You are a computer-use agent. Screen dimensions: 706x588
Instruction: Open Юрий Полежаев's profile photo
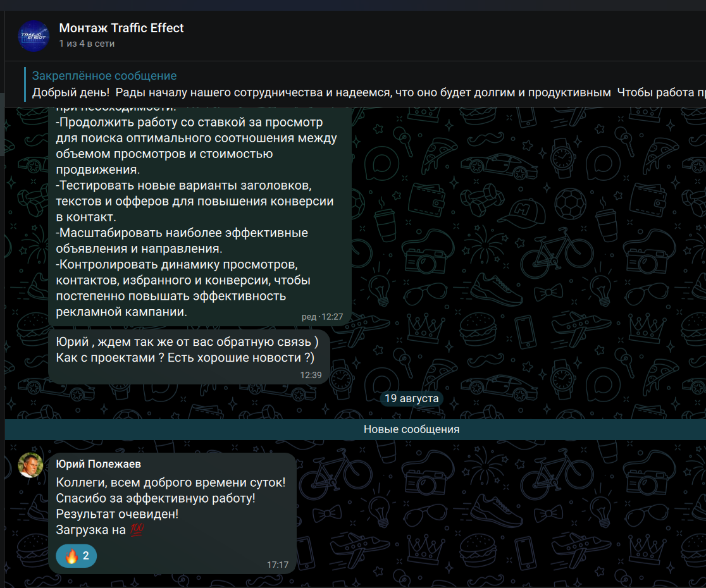coord(30,465)
